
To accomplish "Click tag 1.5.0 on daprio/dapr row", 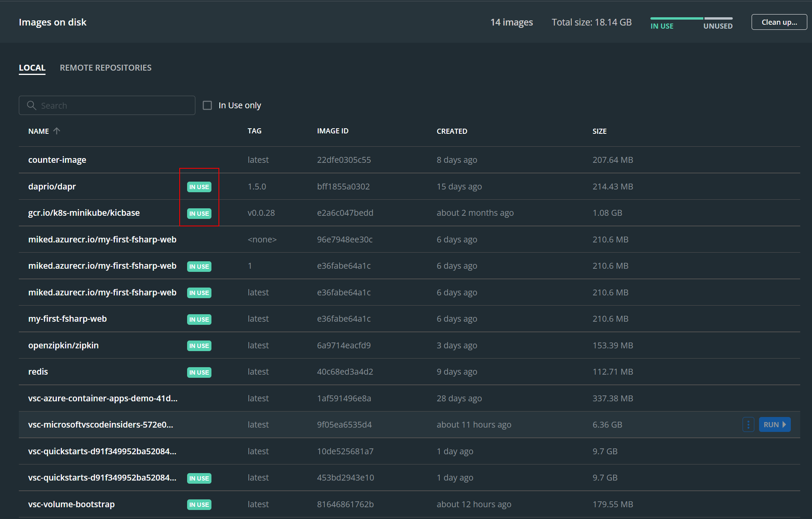I will coord(257,186).
